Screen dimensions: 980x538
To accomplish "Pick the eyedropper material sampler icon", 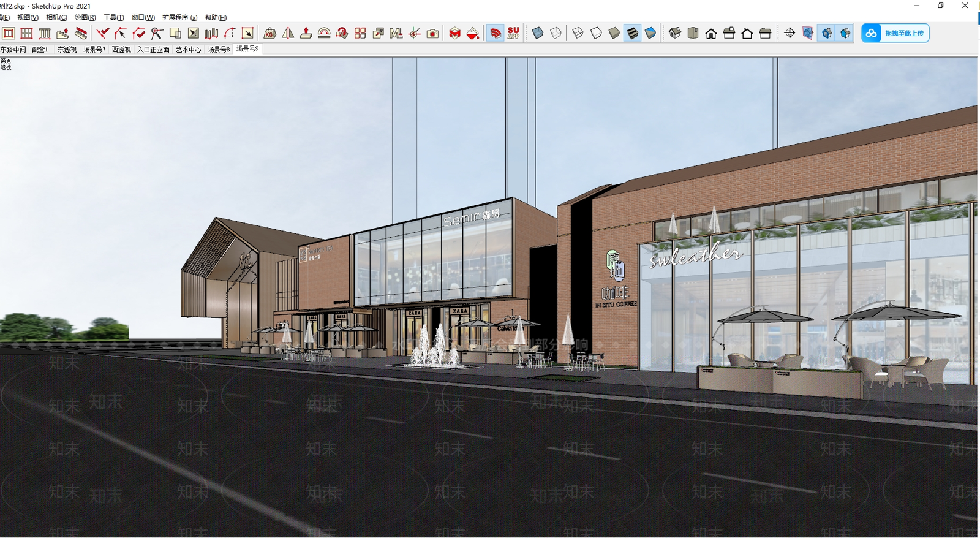I will coord(379,33).
